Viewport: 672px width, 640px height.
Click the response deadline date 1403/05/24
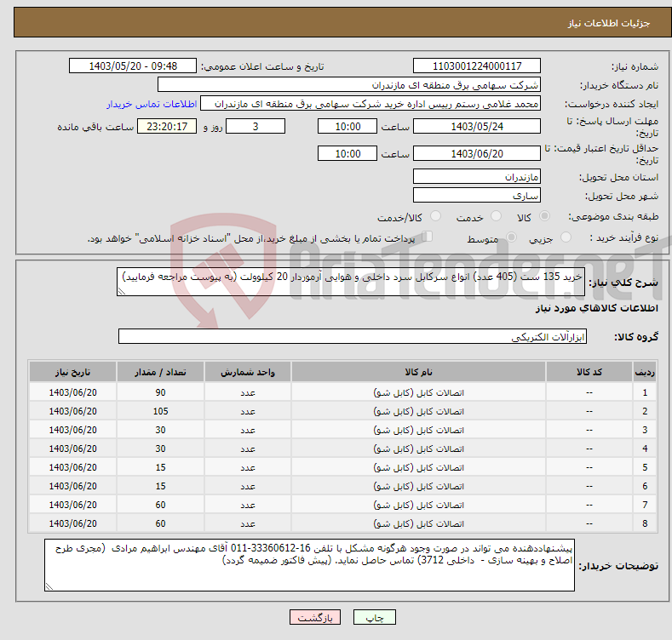point(477,126)
